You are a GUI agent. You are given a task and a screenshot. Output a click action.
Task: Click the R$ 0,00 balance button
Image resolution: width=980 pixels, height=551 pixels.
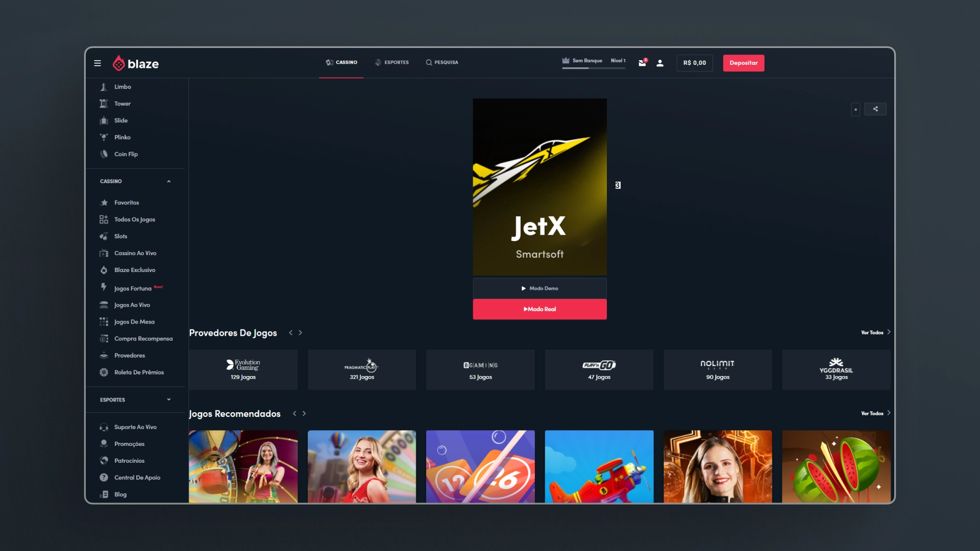[x=695, y=63]
